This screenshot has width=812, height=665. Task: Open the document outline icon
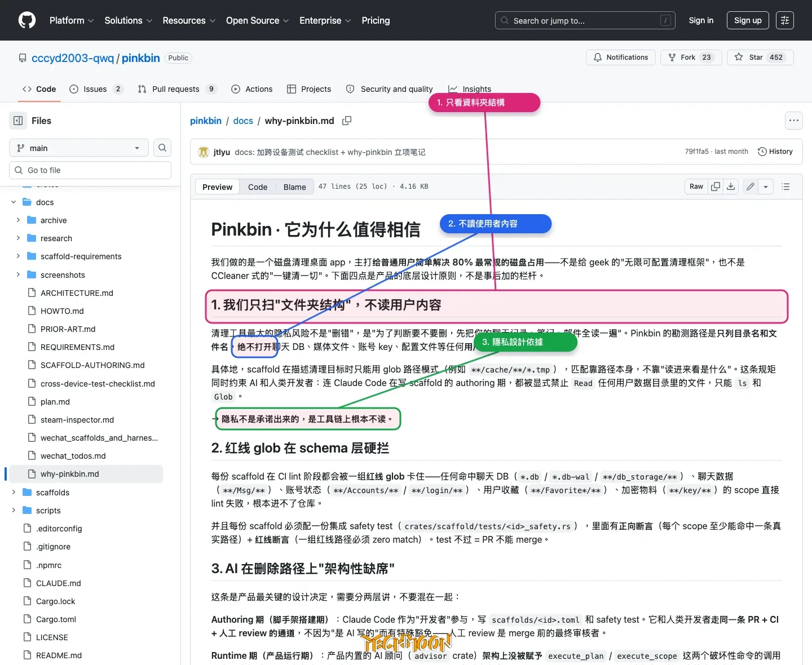click(785, 187)
